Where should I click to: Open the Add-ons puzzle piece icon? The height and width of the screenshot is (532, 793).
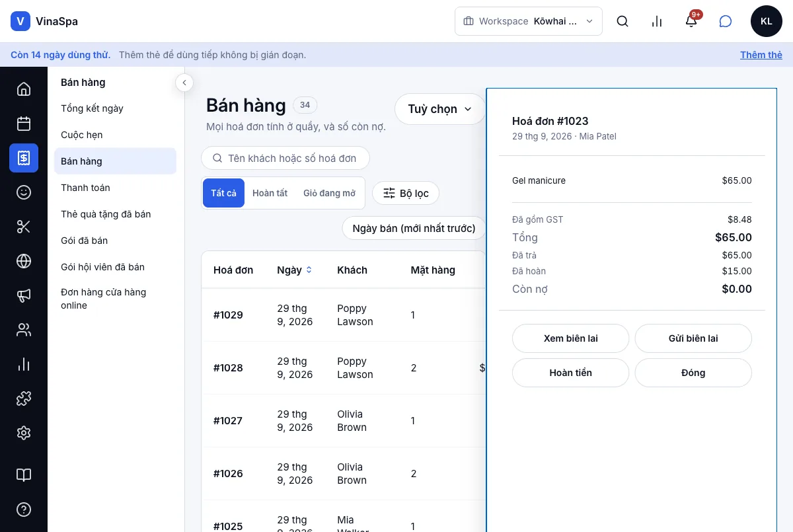24,399
